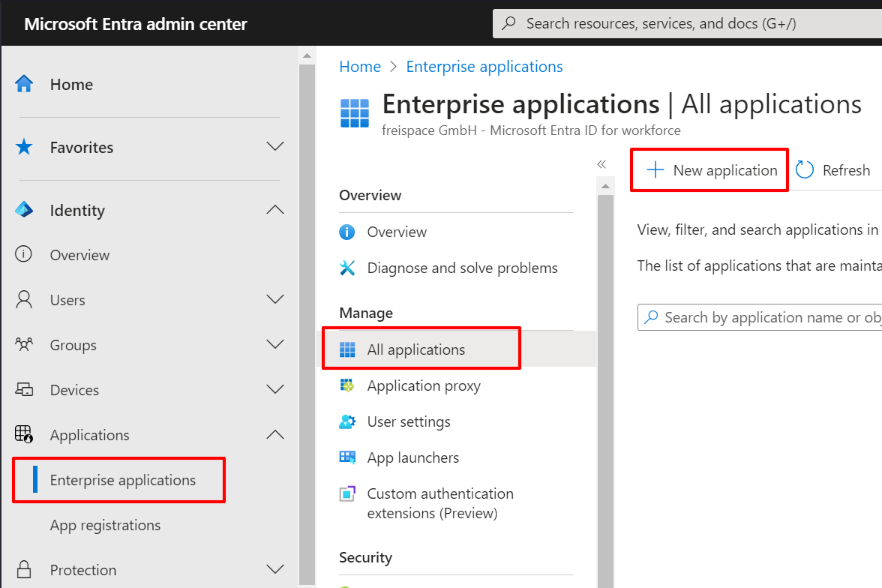Viewport: 882px width, 588px height.
Task: Navigate using the Enterprise applications breadcrumb
Action: (484, 67)
